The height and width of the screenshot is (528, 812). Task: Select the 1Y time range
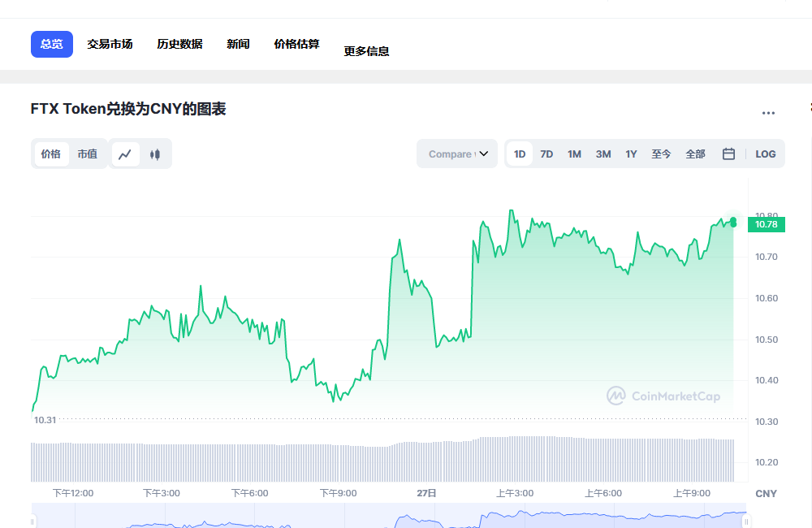pos(631,154)
